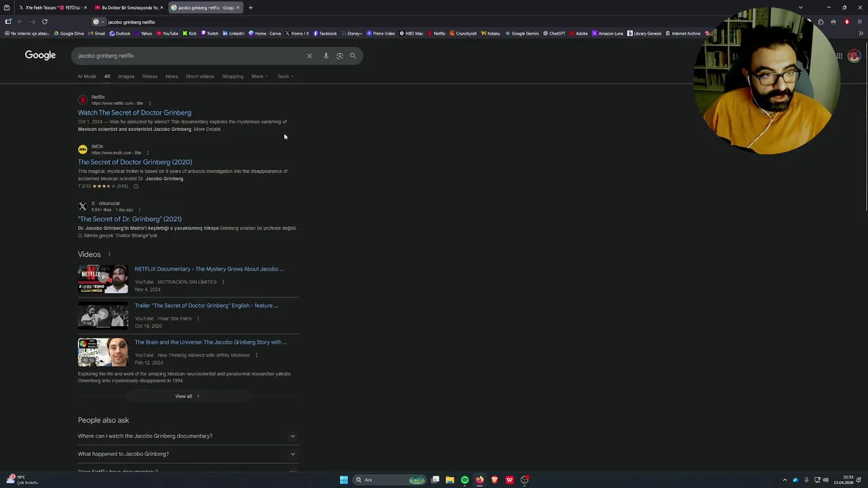Open the Twitch bookmark
Screen dimensions: 868x488
click(x=210, y=33)
